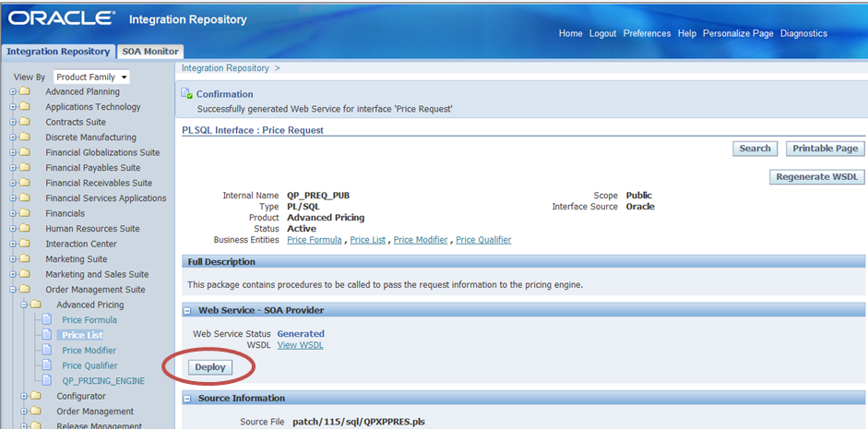The image size is (868, 430).
Task: Open the View By dropdown
Action: pos(91,78)
